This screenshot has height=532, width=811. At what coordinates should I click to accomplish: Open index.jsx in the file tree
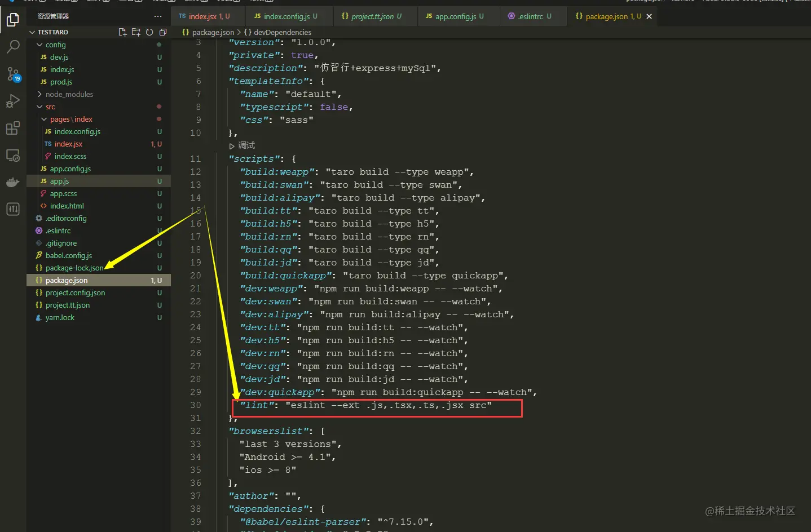[x=99, y=144]
